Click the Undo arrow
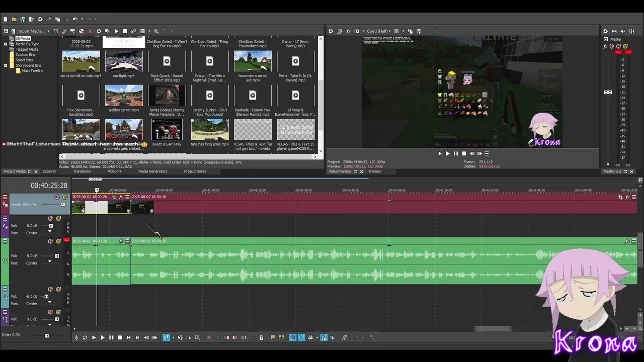The width and height of the screenshot is (644, 362). [x=74, y=19]
